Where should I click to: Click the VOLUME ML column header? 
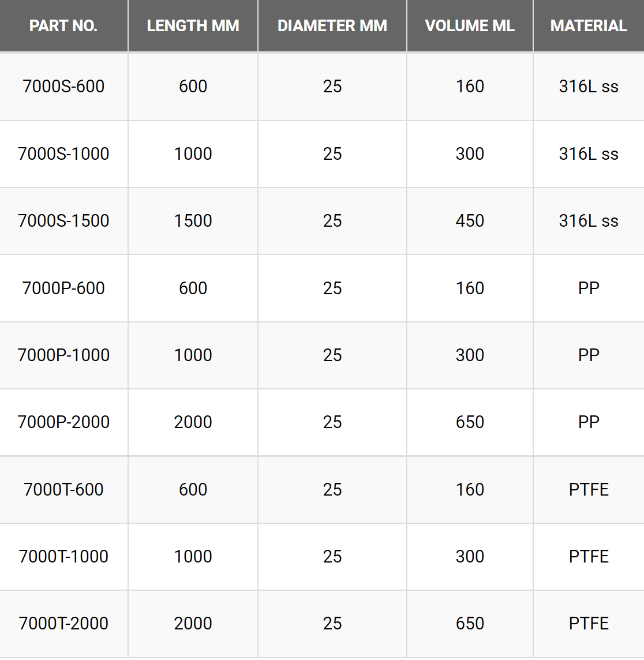tap(470, 26)
